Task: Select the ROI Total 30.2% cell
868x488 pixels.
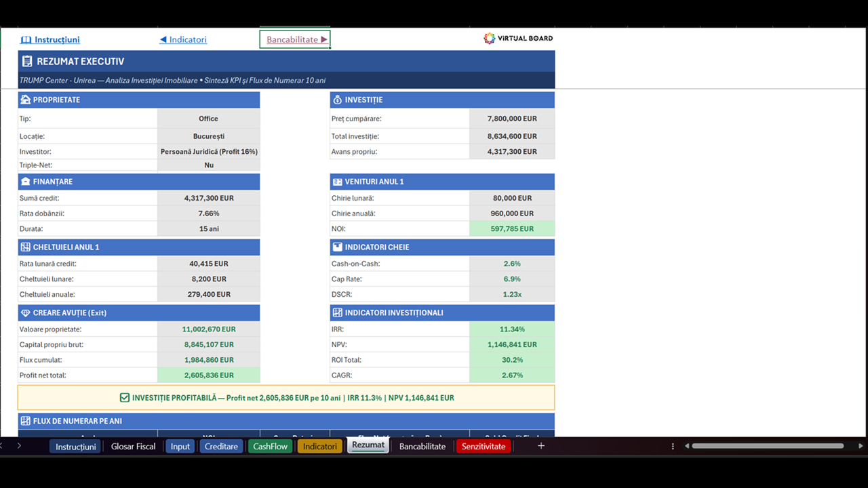Action: pos(512,360)
